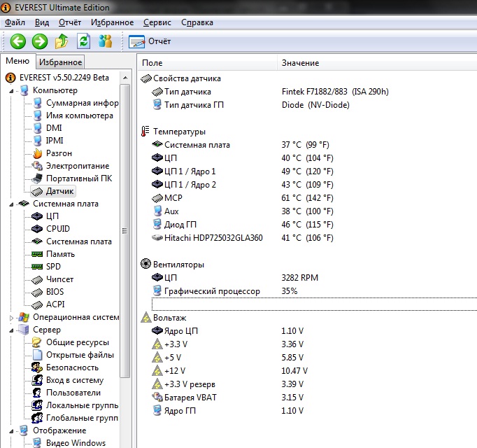Select Разгон in the tree
This screenshot has height=448, width=477.
click(59, 153)
